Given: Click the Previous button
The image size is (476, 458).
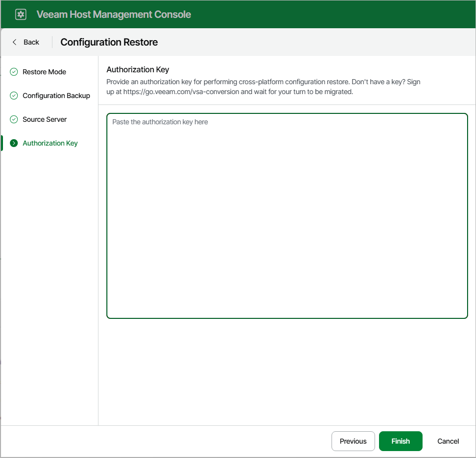Looking at the screenshot, I should (353, 441).
